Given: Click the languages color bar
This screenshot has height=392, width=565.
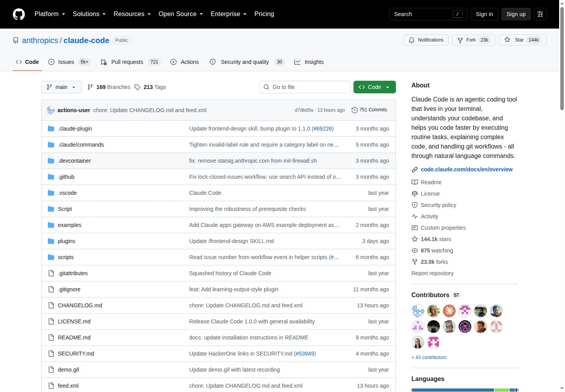Looking at the screenshot, I should pos(465,390).
